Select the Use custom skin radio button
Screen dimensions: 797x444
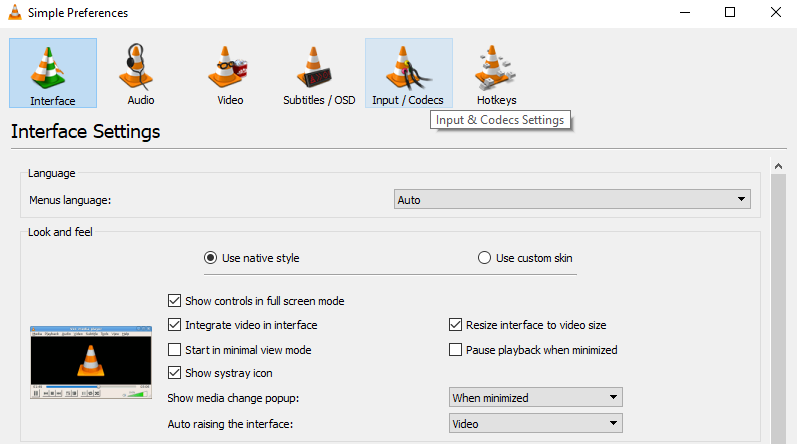pos(484,258)
